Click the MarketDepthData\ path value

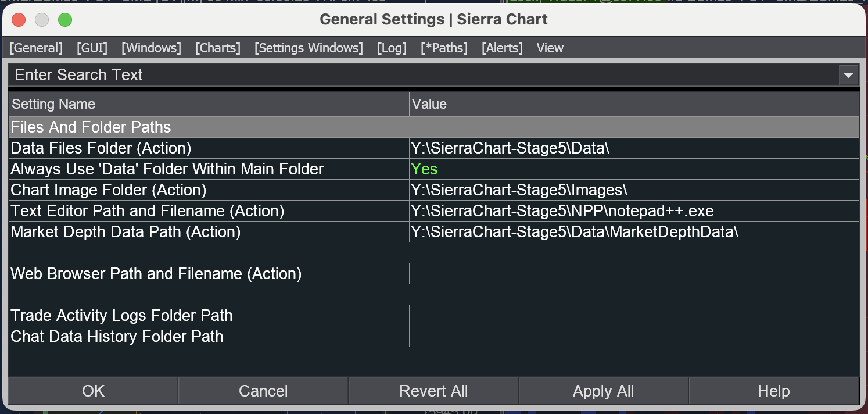coord(634,232)
